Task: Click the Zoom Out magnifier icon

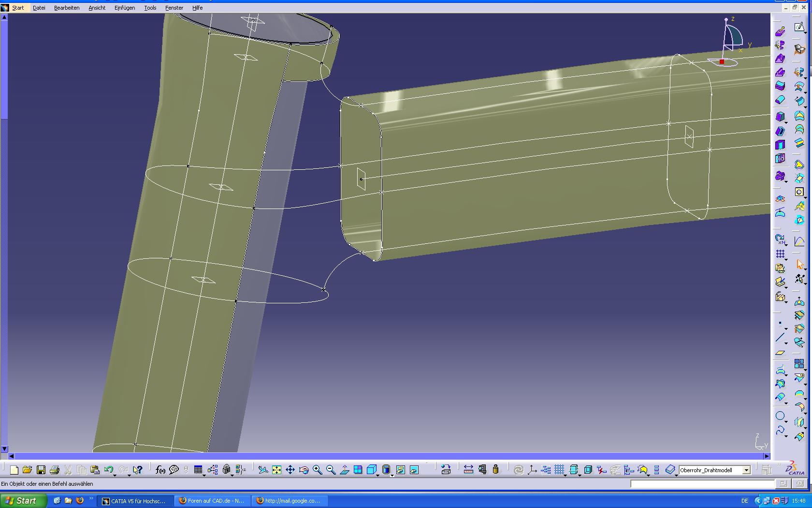Action: (331, 470)
